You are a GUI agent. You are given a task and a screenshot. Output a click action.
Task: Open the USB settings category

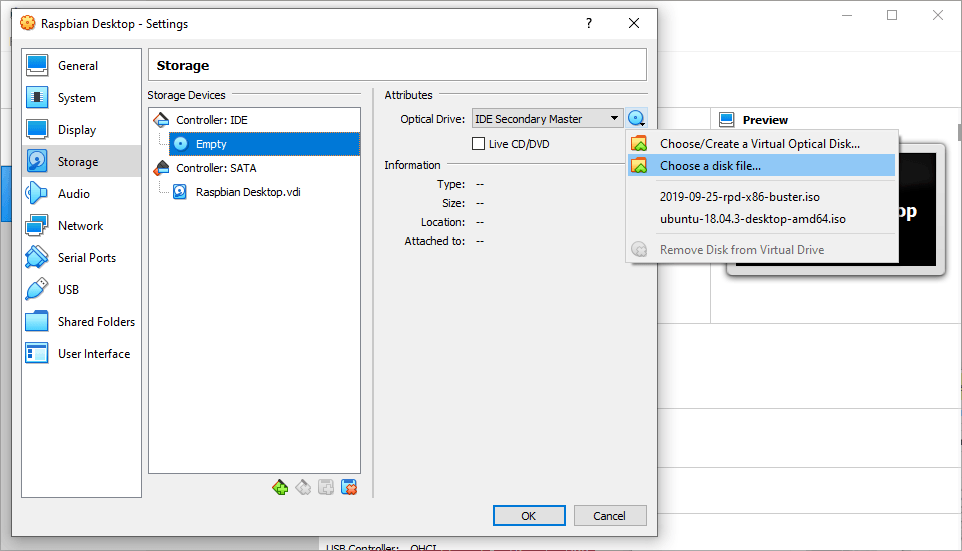coord(81,290)
